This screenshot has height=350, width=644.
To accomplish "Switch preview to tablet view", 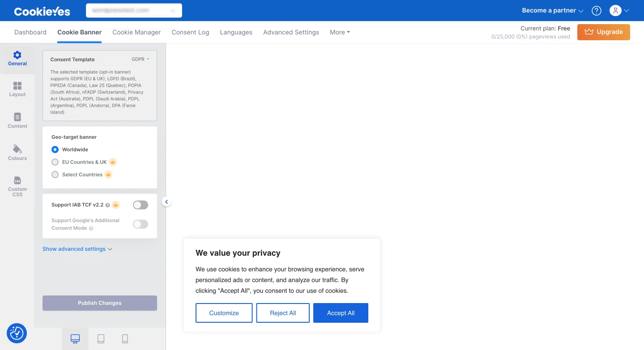I will click(x=101, y=338).
